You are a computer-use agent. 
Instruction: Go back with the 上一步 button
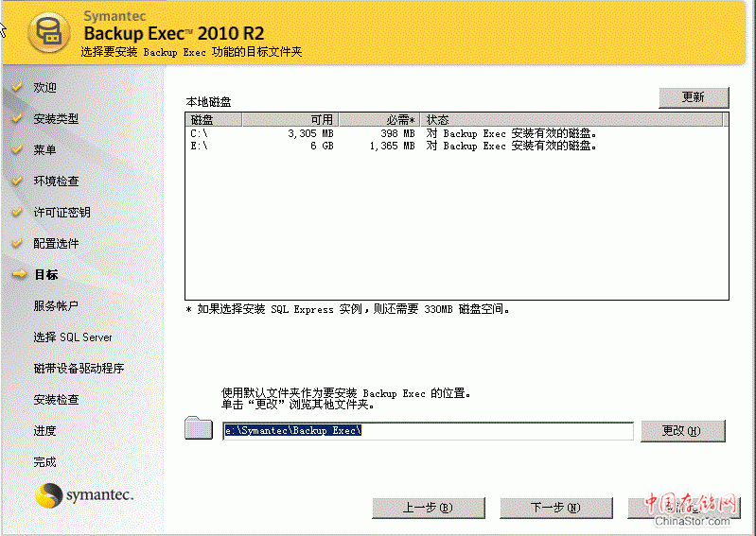[427, 508]
